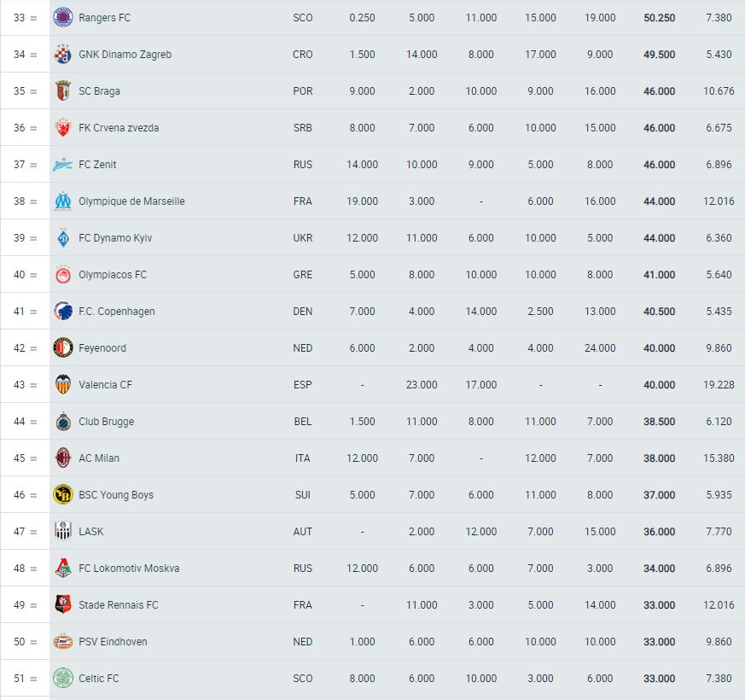This screenshot has height=700, width=745.
Task: Click the Valencia CF bat crest icon
Action: 62,384
